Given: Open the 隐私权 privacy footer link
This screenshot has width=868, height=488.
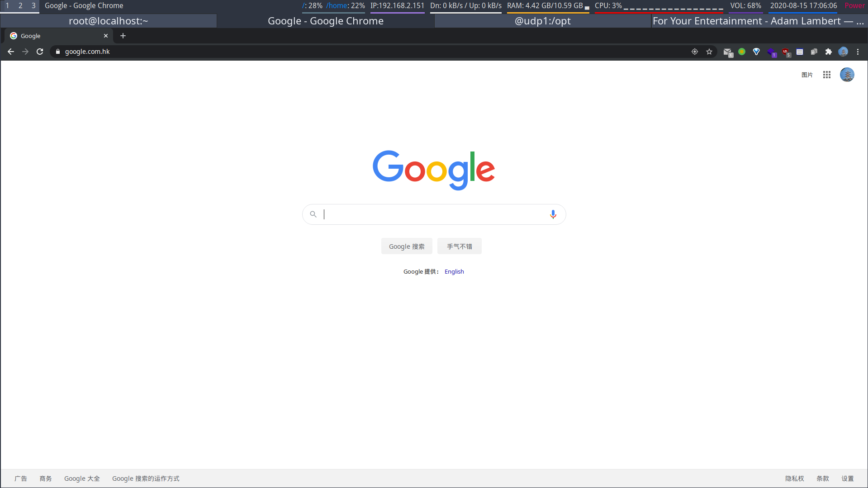Looking at the screenshot, I should 795,479.
